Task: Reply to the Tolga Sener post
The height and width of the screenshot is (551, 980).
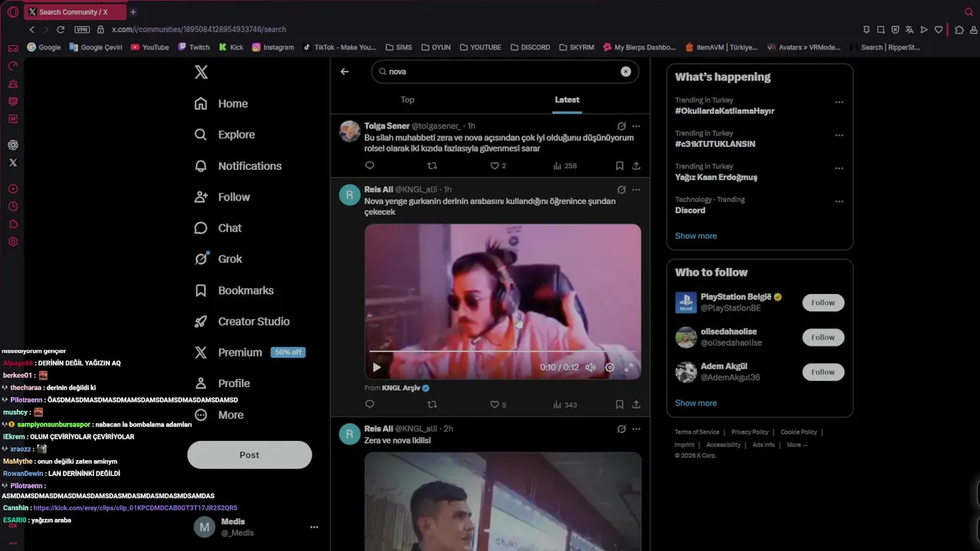Action: tap(370, 165)
